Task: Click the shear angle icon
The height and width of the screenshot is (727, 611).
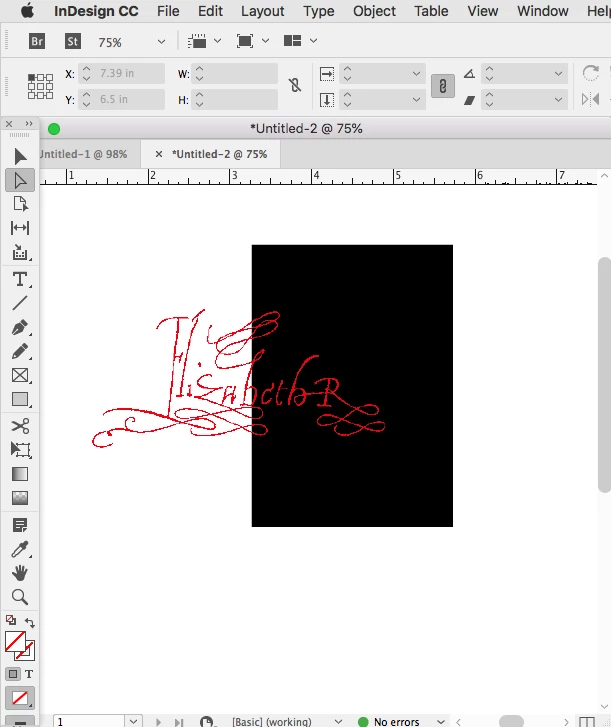Action: coord(469,100)
